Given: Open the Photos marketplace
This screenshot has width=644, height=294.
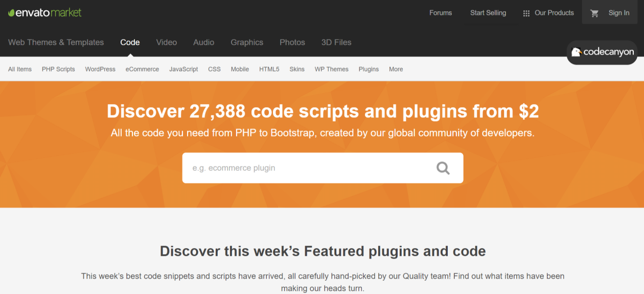Looking at the screenshot, I should tap(292, 42).
